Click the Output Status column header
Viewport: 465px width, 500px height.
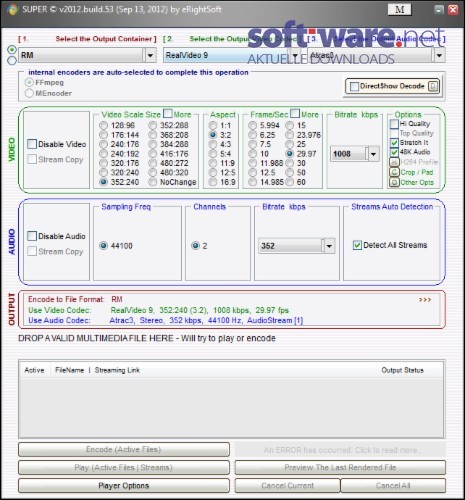coord(402,370)
